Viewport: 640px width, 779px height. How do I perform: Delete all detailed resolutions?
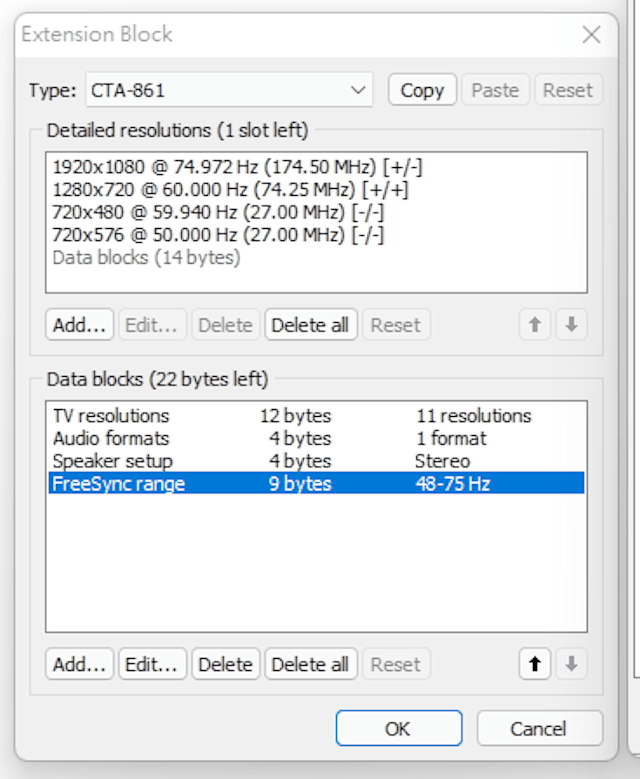[x=311, y=325]
